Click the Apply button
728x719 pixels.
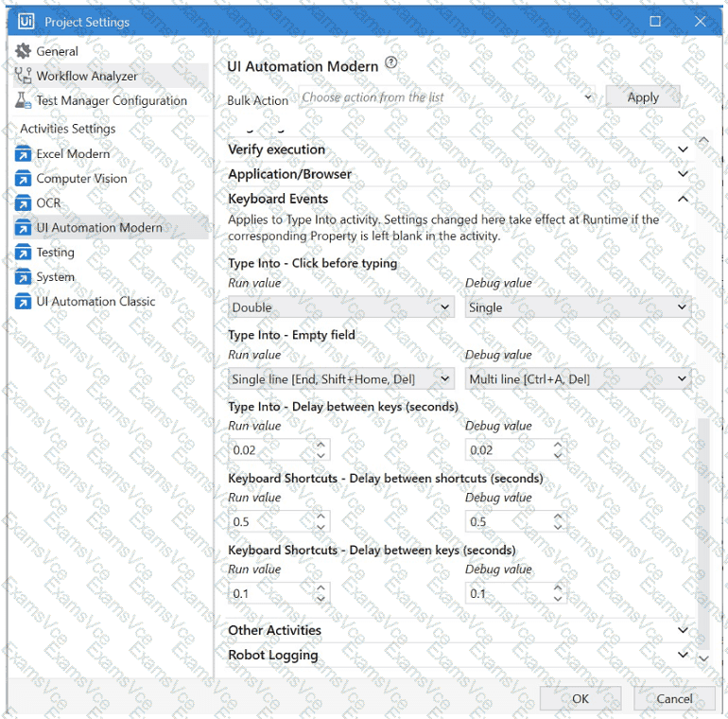click(643, 97)
